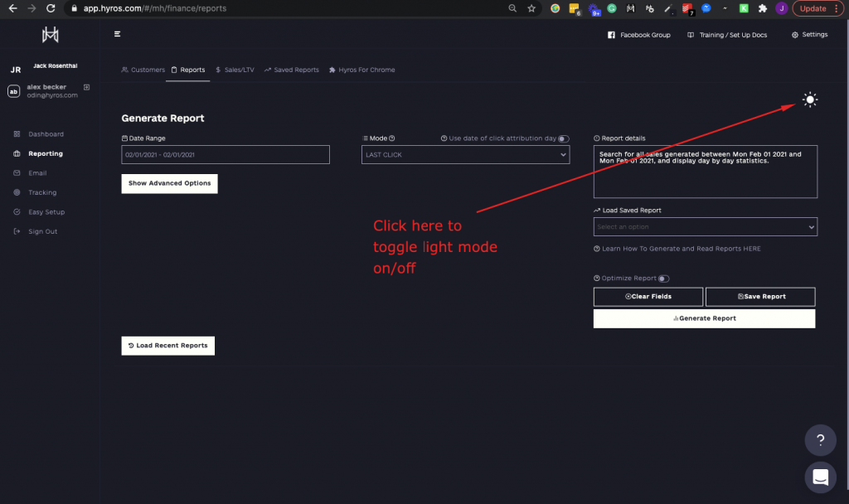This screenshot has height=504, width=849.
Task: Open Hyros For Chrome tab
Action: 361,70
